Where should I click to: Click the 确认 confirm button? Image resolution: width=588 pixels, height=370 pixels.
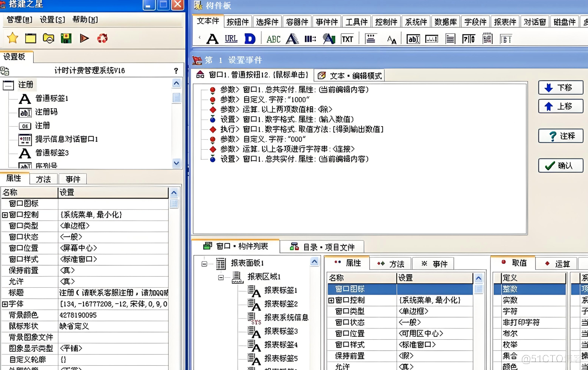point(561,166)
